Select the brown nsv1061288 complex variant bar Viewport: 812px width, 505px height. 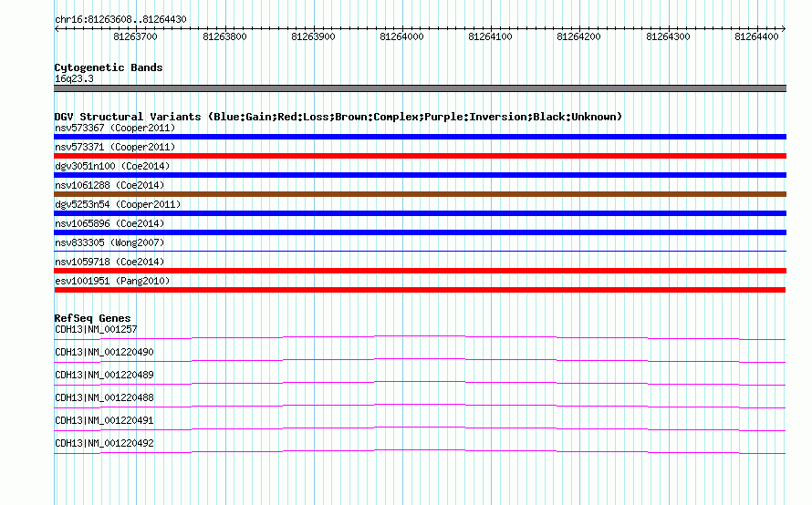pos(420,194)
